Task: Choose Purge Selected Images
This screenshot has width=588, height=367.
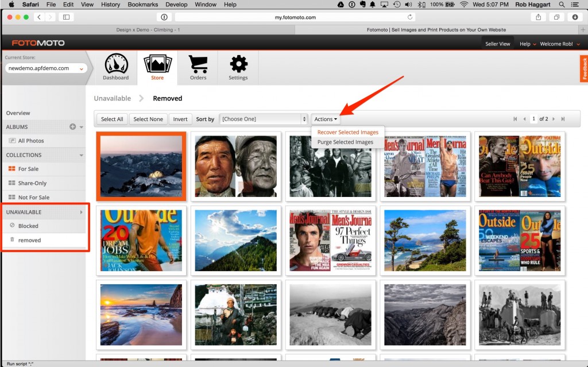Action: (345, 142)
